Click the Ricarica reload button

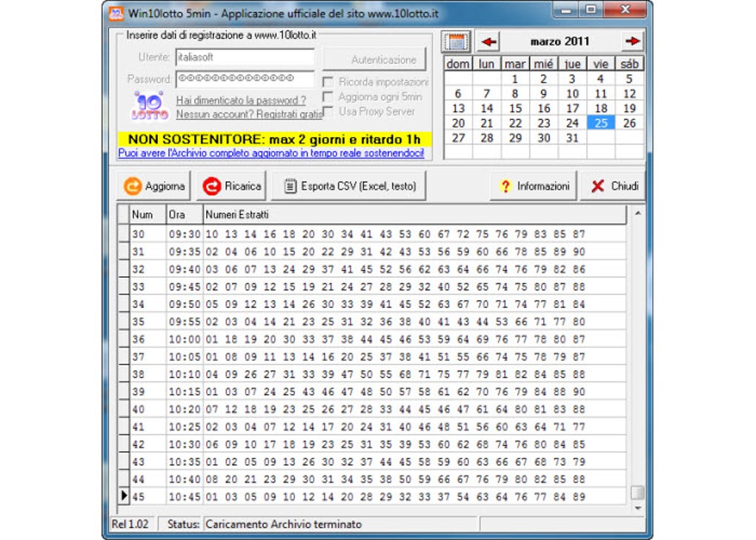point(231,186)
